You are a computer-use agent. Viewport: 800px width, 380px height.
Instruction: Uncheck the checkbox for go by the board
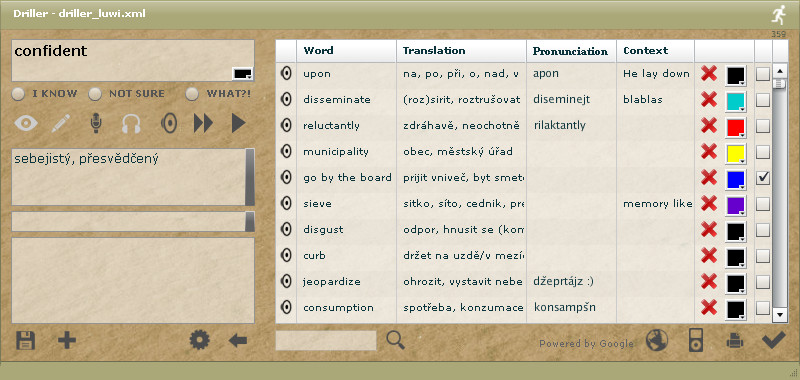(763, 178)
